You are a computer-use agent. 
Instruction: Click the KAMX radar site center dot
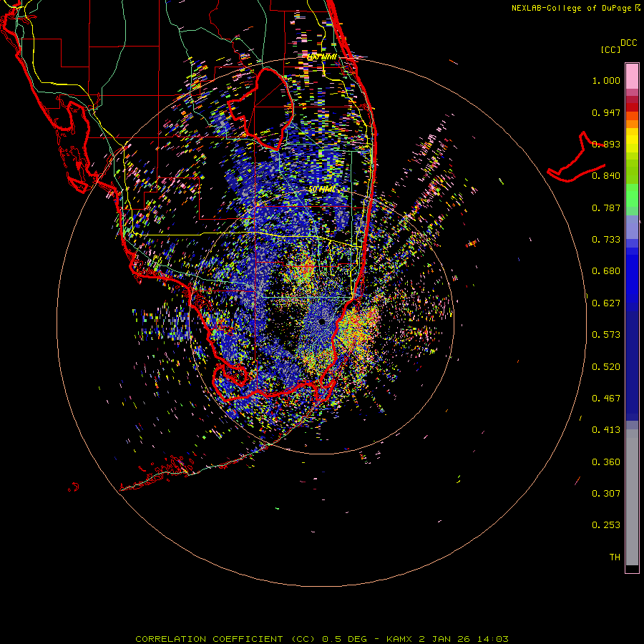(x=321, y=321)
